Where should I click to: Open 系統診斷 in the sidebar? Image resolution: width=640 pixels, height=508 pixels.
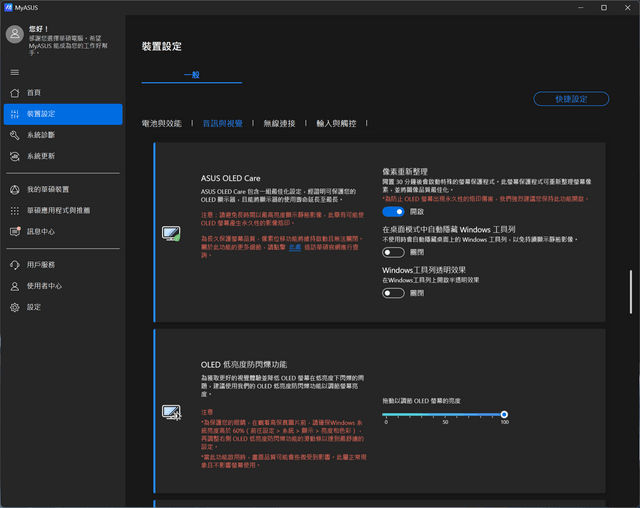pyautogui.click(x=63, y=135)
